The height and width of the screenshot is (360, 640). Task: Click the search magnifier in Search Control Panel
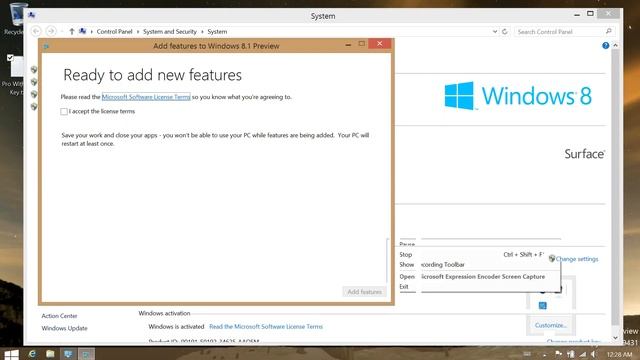pos(608,31)
